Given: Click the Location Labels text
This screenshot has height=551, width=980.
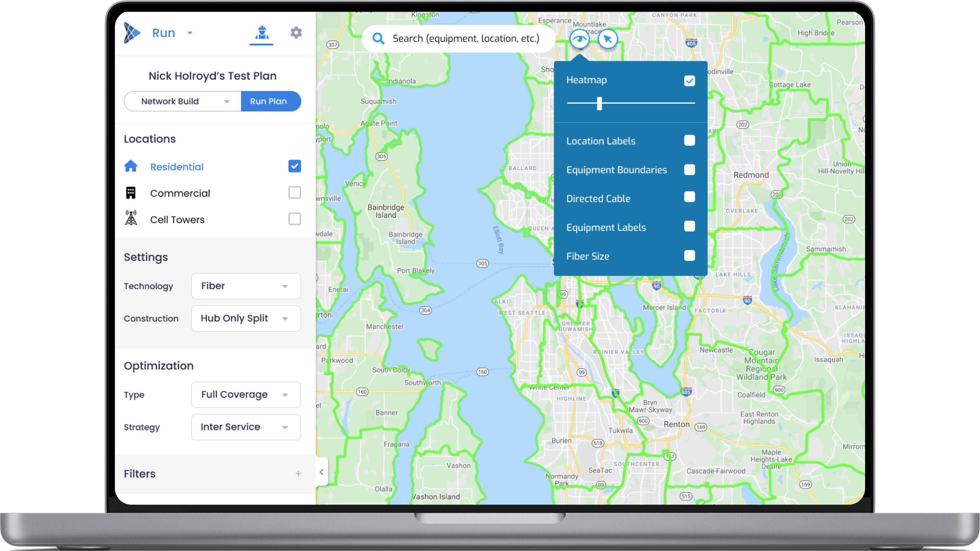Looking at the screenshot, I should pos(601,141).
